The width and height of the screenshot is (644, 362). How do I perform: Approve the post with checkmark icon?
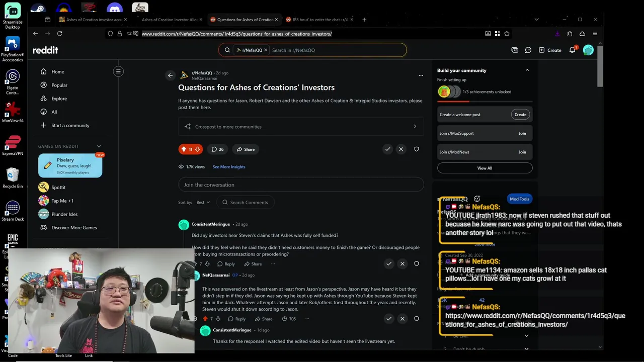pyautogui.click(x=387, y=149)
